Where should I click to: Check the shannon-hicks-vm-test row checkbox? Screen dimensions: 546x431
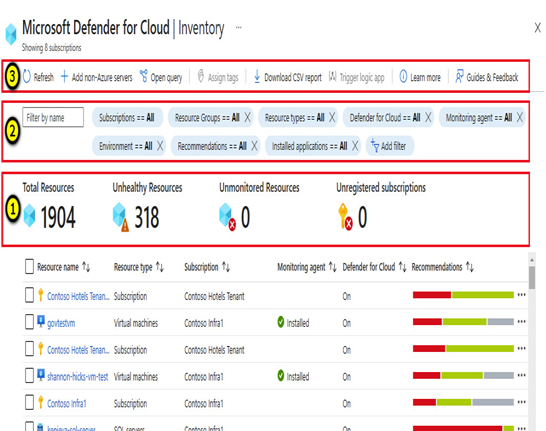point(30,376)
